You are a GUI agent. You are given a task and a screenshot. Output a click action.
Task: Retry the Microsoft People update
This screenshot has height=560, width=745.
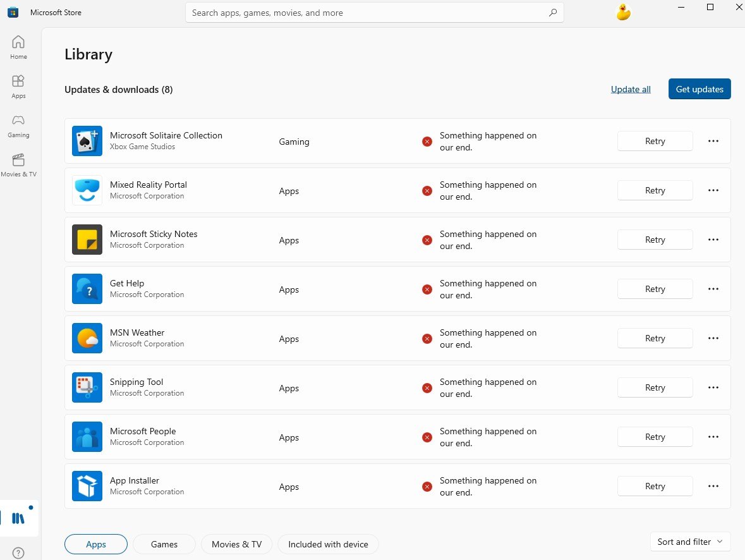(655, 437)
